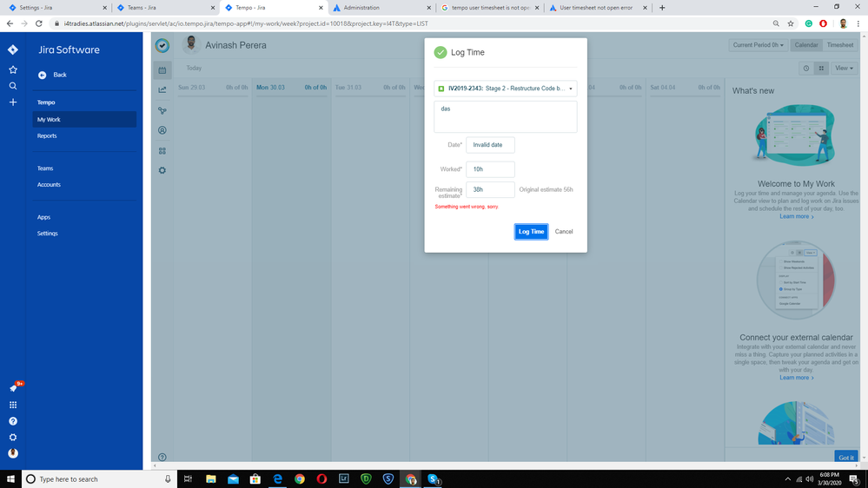The image size is (868, 488).
Task: Click the description field containing das
Action: (x=506, y=116)
